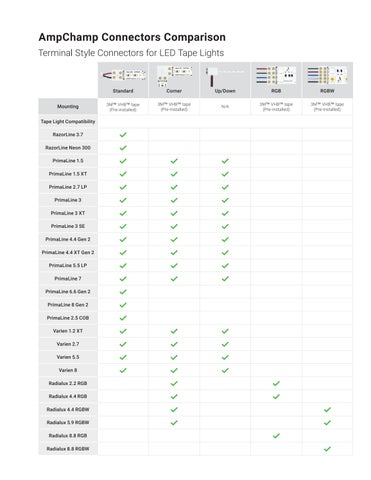Click the "Radialux 4.4 RGBW" row label

click(68, 410)
